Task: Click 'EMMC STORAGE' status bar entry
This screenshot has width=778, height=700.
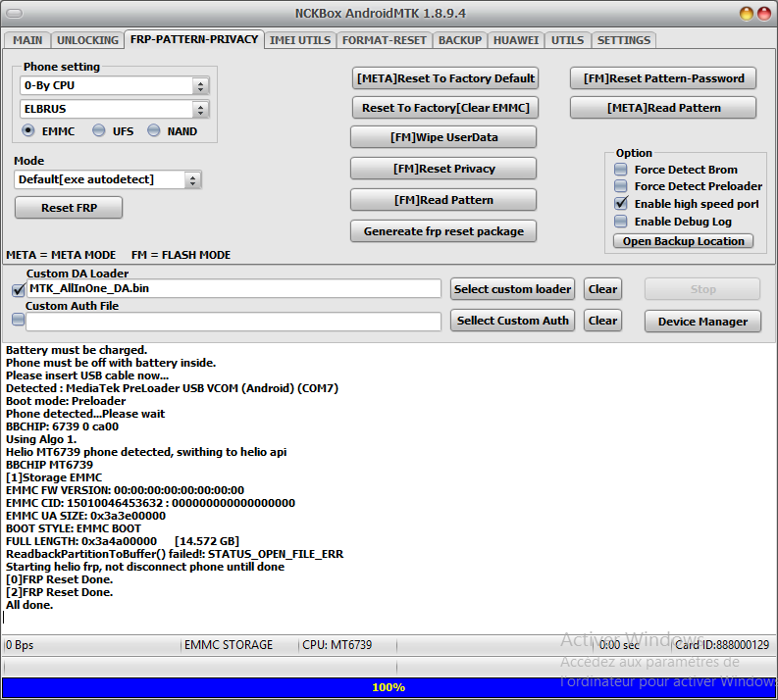Action: pyautogui.click(x=229, y=645)
